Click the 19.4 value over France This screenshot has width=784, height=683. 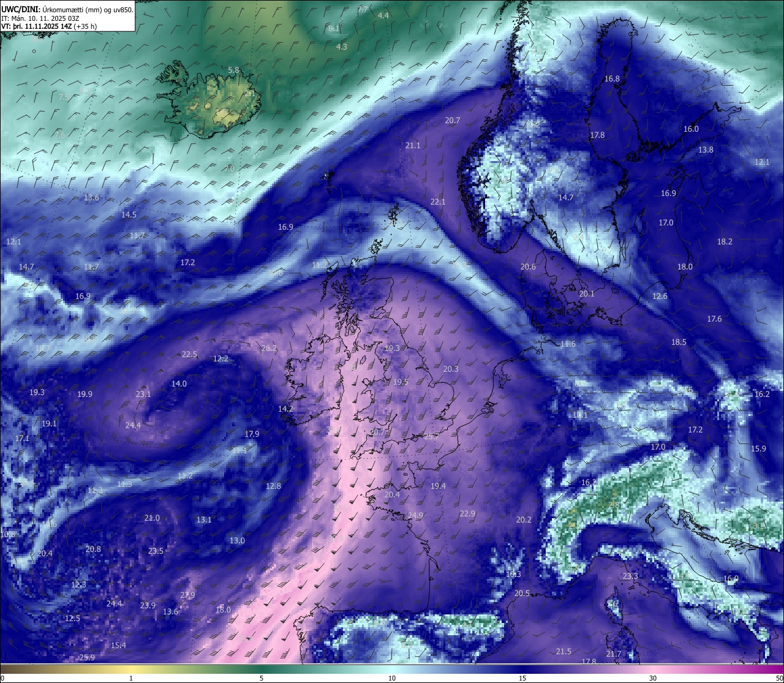coord(438,486)
